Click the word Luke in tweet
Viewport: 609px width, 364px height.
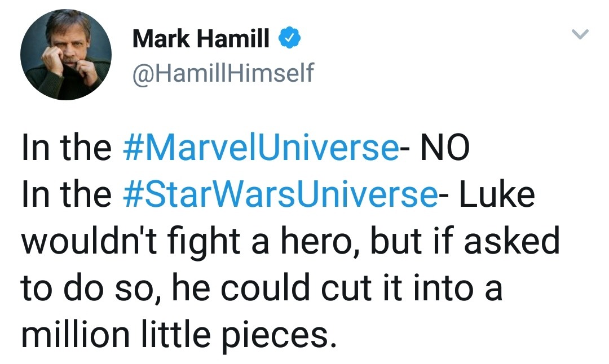(496, 194)
